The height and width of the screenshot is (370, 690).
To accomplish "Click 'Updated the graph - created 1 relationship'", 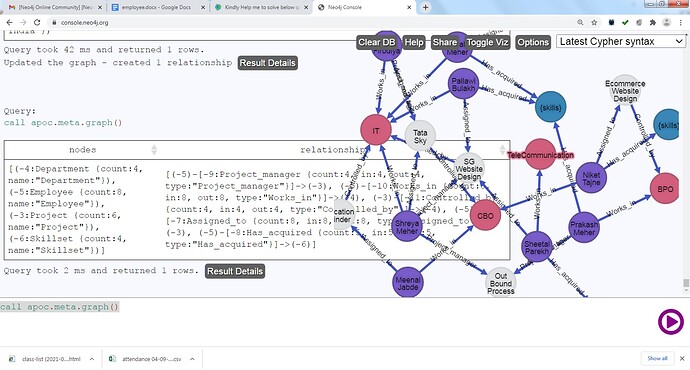I will [117, 62].
